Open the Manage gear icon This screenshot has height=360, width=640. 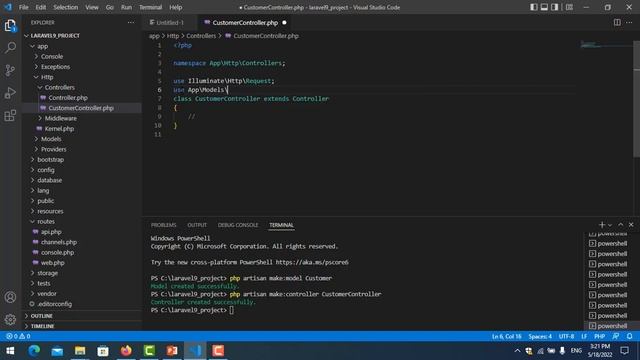[x=10, y=319]
